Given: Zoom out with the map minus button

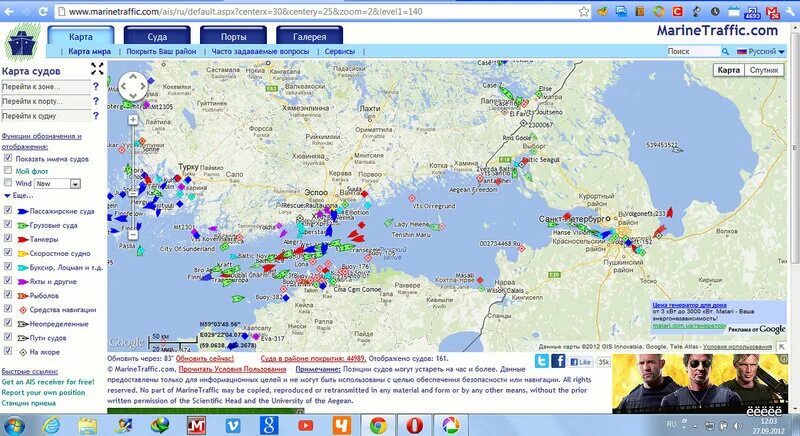Looking at the screenshot, I should (x=133, y=235).
